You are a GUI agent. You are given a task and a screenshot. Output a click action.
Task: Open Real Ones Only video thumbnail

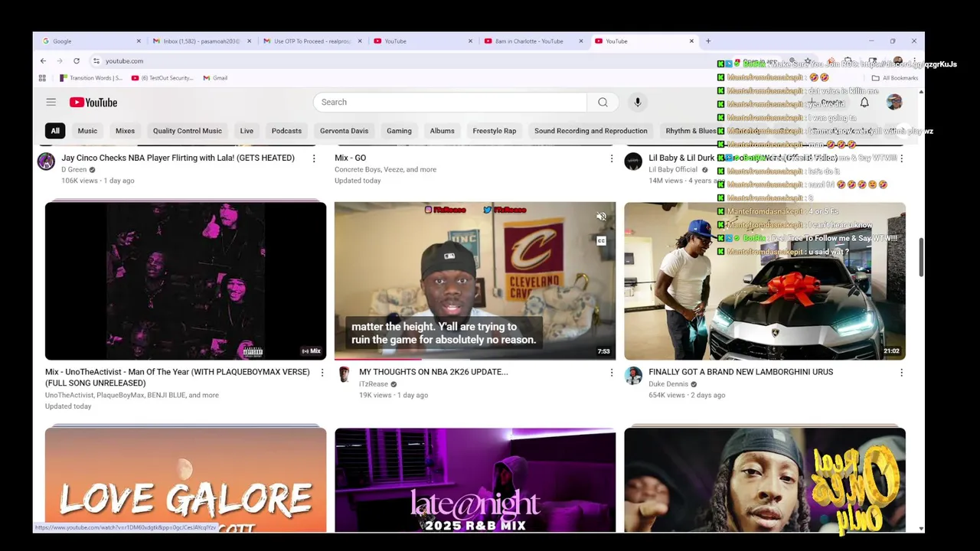[x=765, y=480]
